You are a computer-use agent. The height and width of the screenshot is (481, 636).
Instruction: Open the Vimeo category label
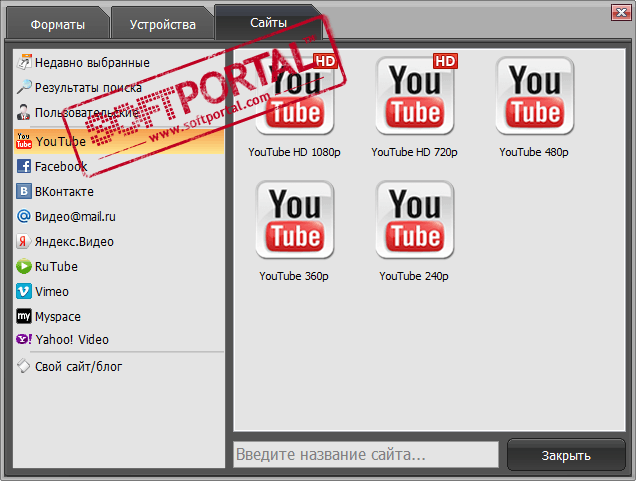(52, 292)
